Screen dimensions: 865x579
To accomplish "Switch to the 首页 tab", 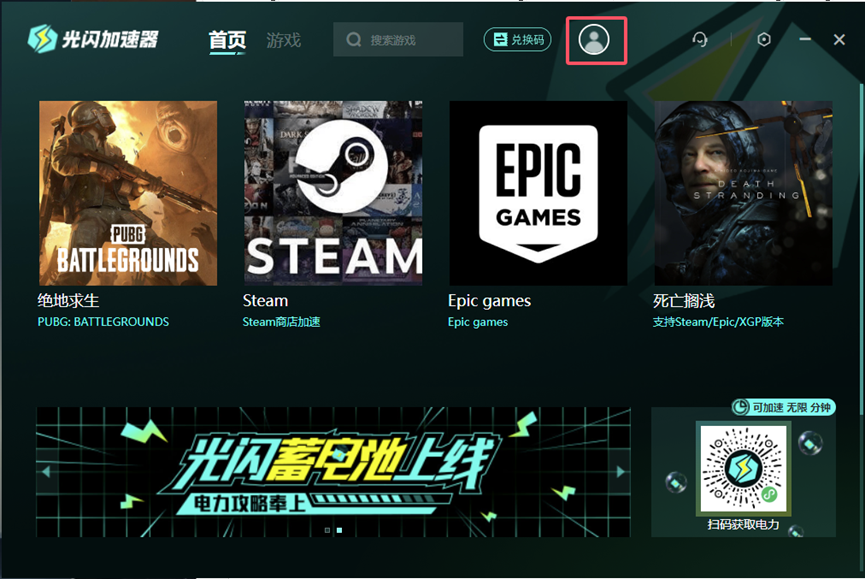I will tap(227, 40).
